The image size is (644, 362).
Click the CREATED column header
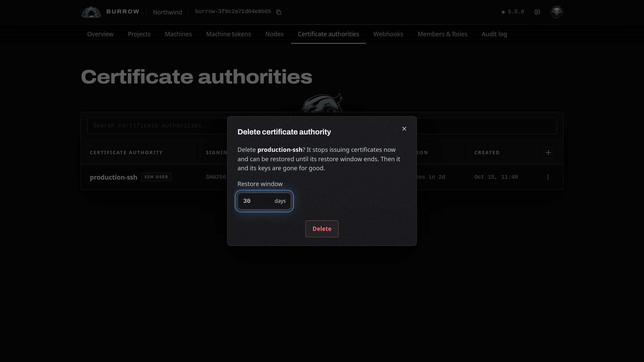click(x=487, y=153)
